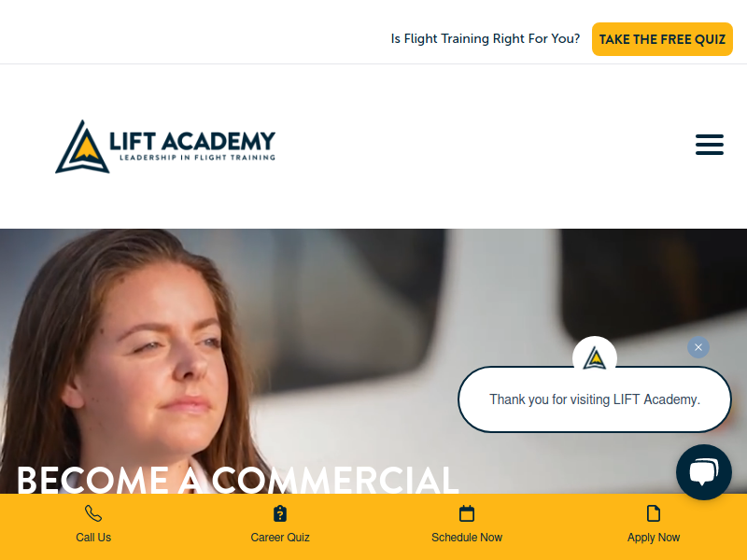
Task: Choose Apply Now text in bottom bar
Action: (654, 538)
